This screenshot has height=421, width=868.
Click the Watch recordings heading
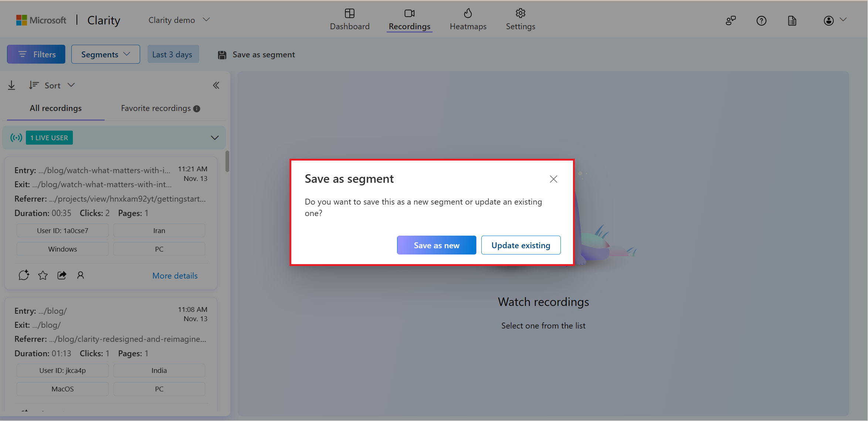click(x=543, y=302)
